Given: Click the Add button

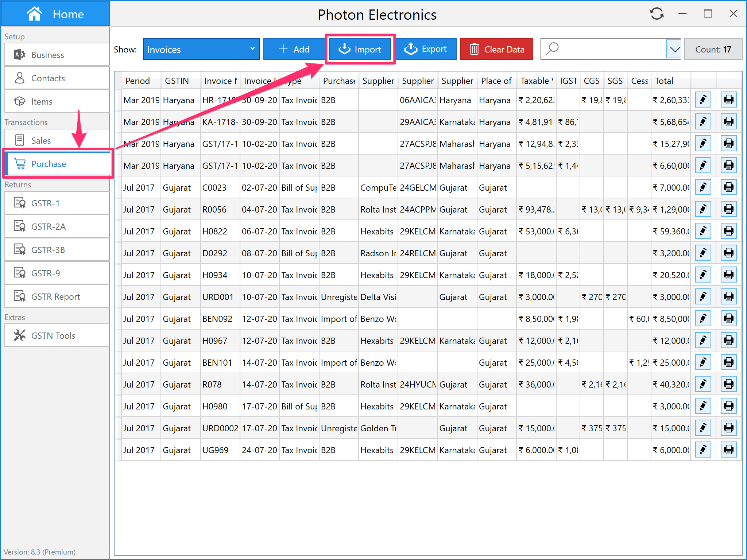Looking at the screenshot, I should [x=294, y=49].
